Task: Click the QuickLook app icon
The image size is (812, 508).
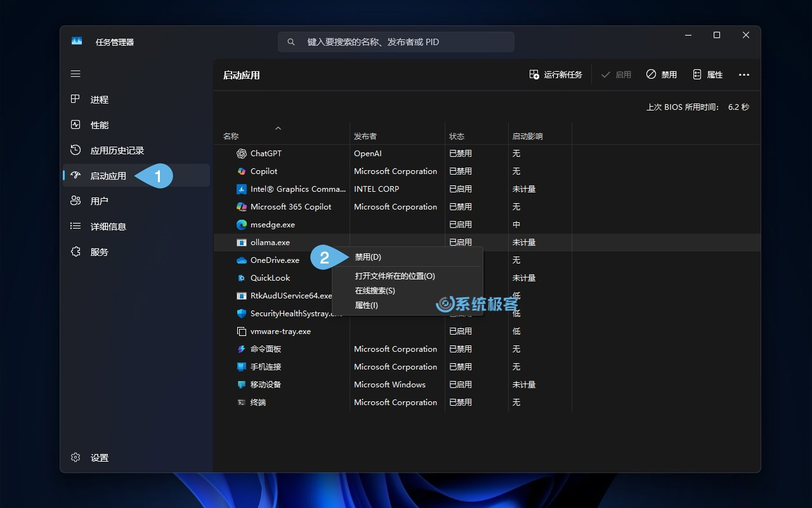Action: (x=241, y=278)
